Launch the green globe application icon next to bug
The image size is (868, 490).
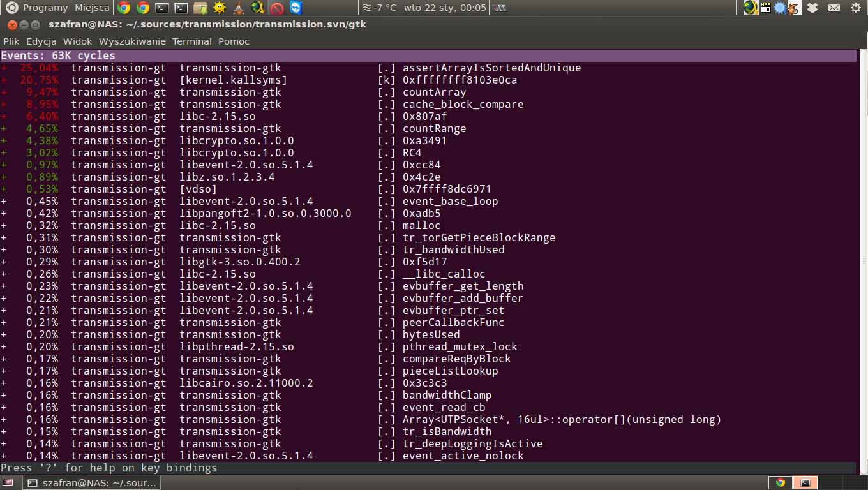click(x=258, y=8)
